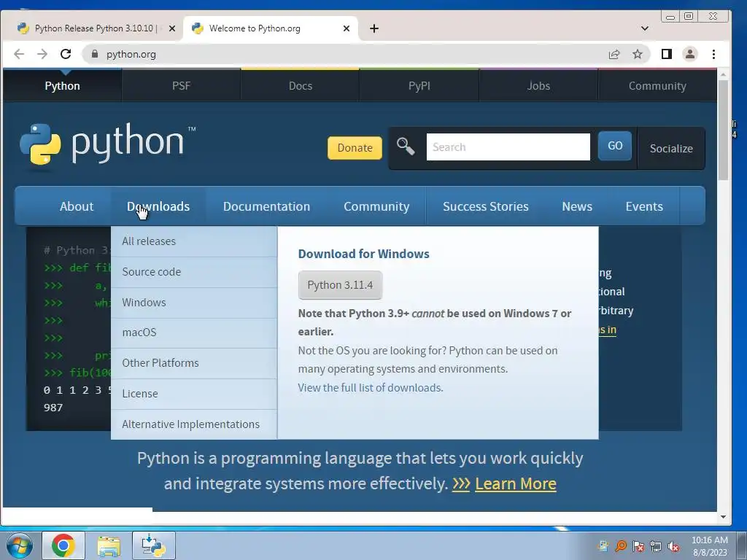Choose Alternative Implementations entry
The image size is (747, 560).
click(x=194, y=424)
